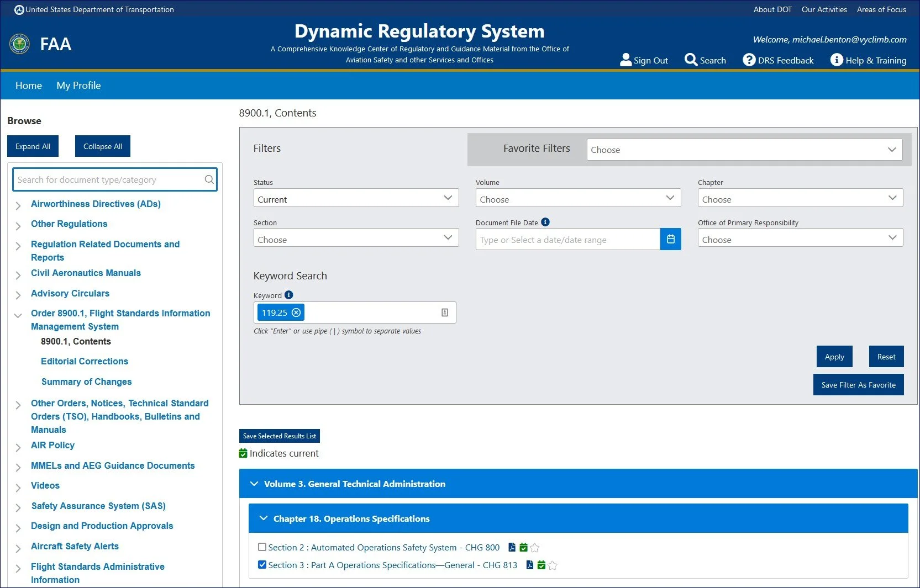The height and width of the screenshot is (588, 920).
Task: Click the search magnifier in the browse box
Action: (209, 179)
